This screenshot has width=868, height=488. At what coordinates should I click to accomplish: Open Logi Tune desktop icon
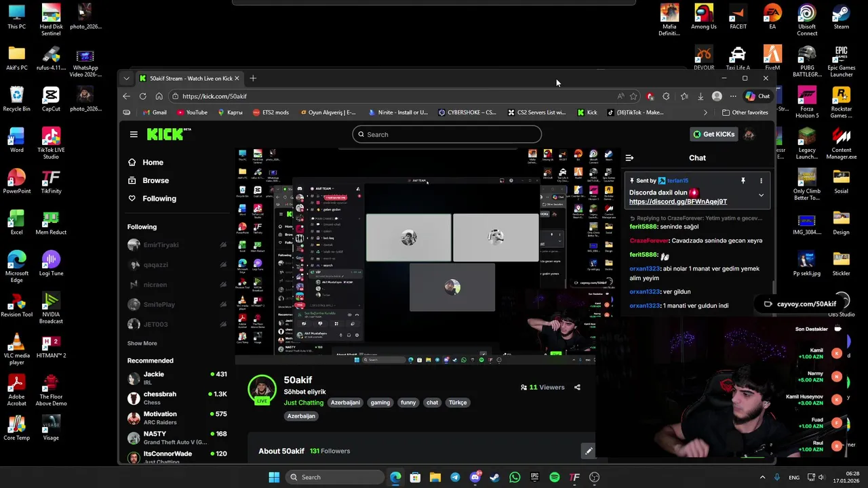coord(51,264)
